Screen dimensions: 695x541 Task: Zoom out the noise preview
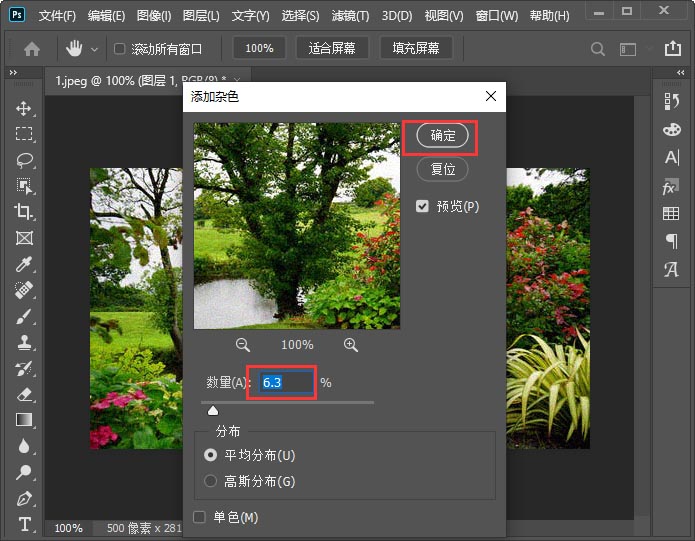(x=242, y=345)
